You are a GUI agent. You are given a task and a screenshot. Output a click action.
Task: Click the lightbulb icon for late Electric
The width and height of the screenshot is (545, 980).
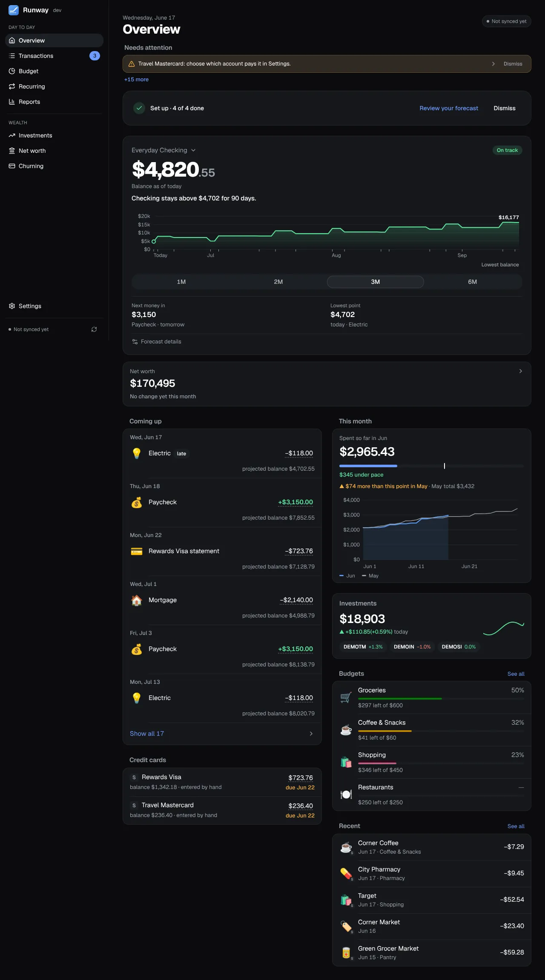(x=137, y=453)
